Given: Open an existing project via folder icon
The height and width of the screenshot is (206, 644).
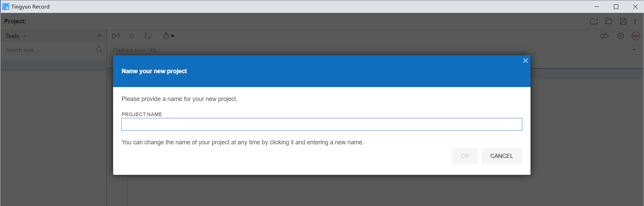Looking at the screenshot, I should [609, 21].
